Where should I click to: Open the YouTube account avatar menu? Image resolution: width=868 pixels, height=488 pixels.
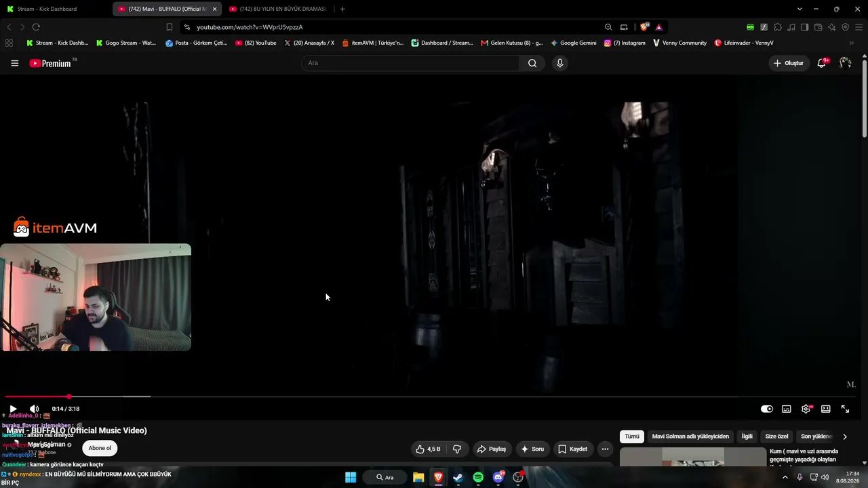pyautogui.click(x=845, y=63)
